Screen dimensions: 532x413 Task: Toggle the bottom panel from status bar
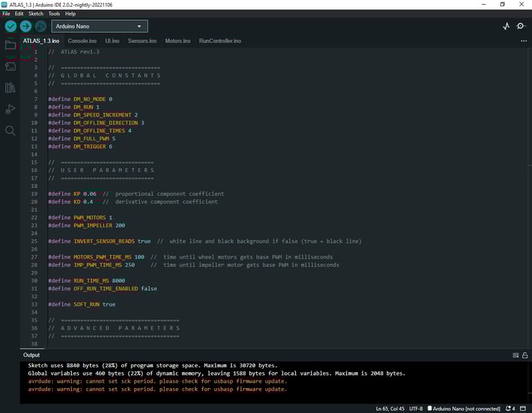(523, 408)
